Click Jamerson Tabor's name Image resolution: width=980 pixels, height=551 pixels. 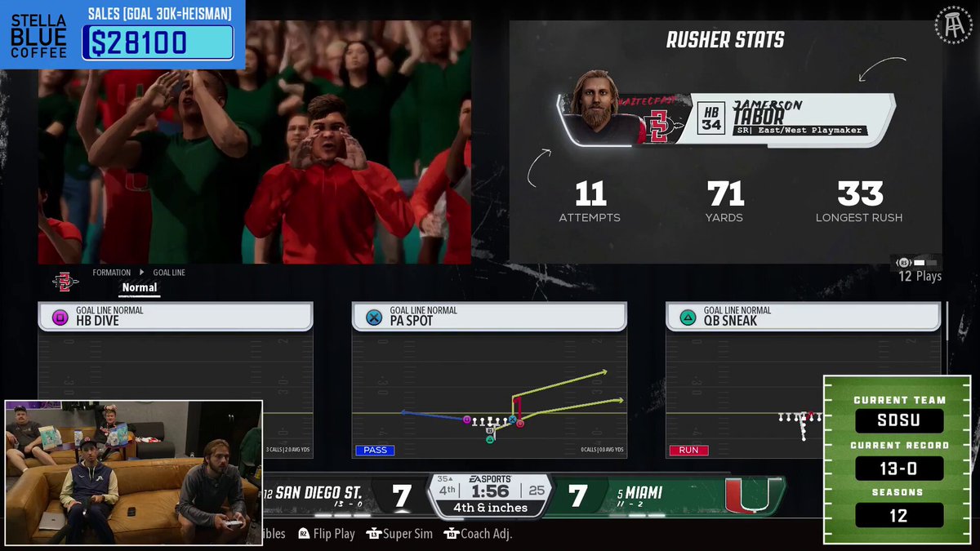[x=767, y=111]
